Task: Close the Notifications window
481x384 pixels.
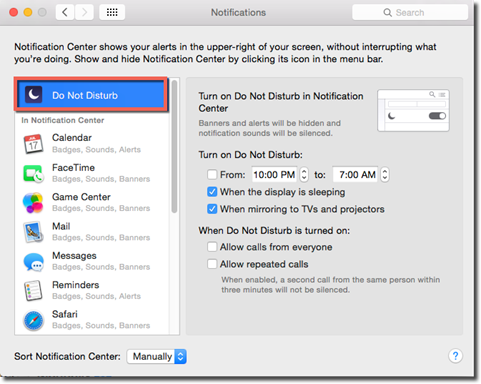Action: [14, 12]
